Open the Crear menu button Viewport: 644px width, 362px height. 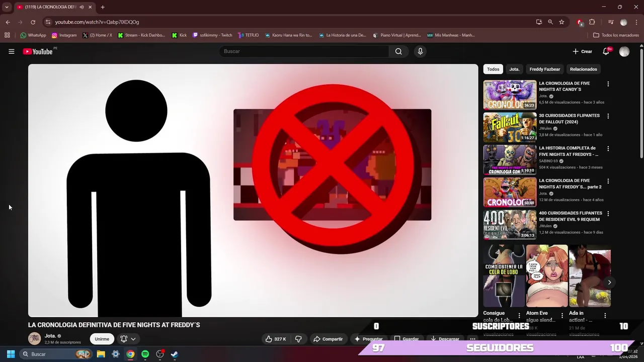(582, 51)
